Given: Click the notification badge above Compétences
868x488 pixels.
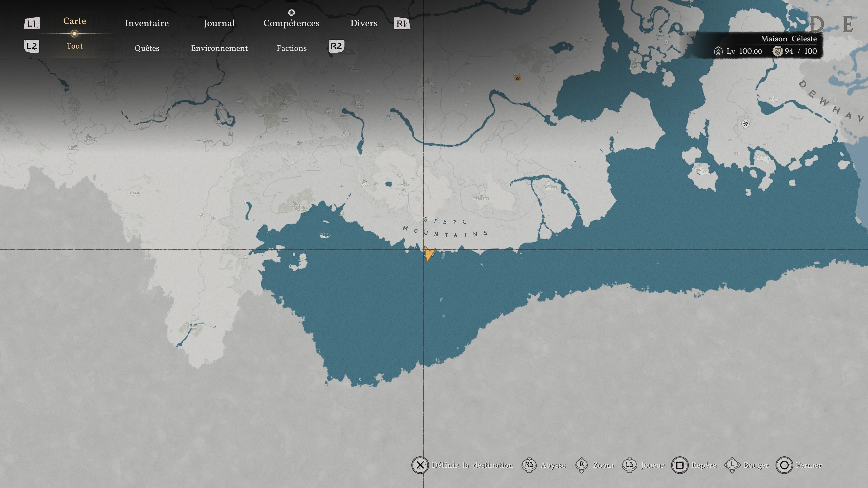Looking at the screenshot, I should pos(291,12).
